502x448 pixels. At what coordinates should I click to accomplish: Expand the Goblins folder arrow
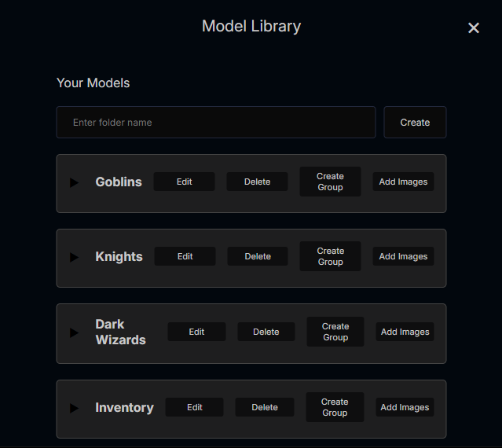point(75,182)
